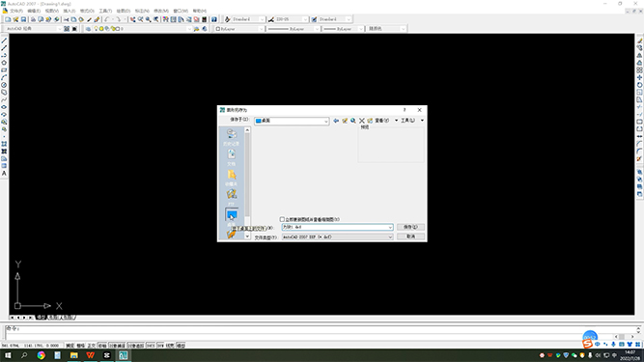The width and height of the screenshot is (644, 362).
Task: Click the 保存 save button
Action: coord(410,227)
